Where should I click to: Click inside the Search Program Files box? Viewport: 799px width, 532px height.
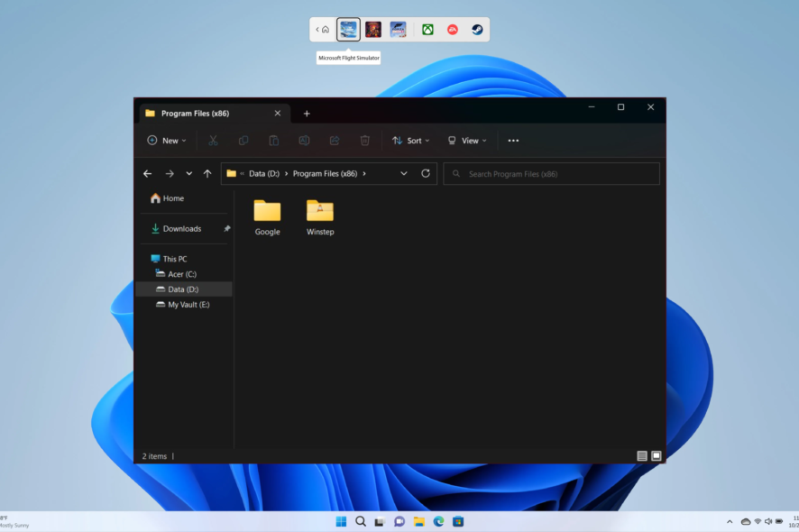tap(551, 173)
